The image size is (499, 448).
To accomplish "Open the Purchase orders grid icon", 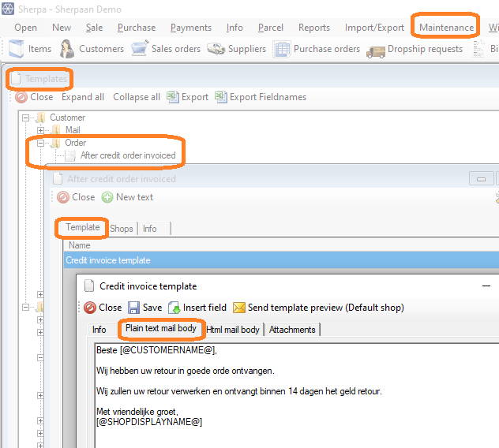I will coord(282,49).
